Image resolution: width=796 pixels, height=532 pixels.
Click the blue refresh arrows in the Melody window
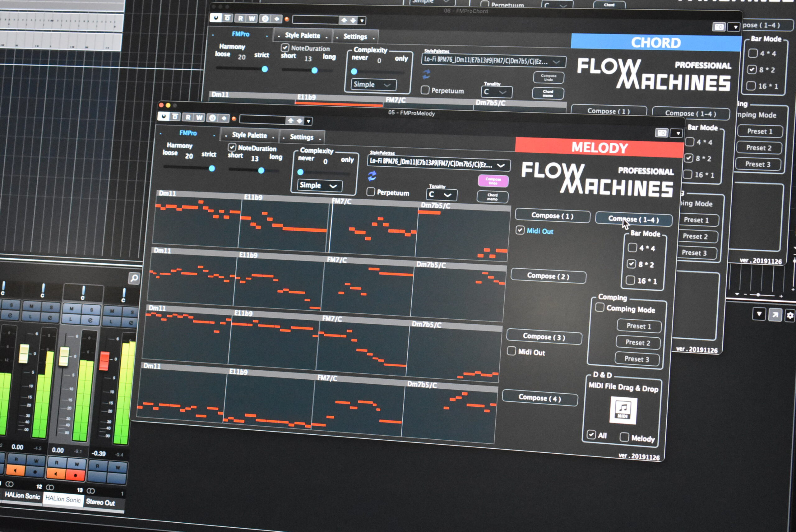coord(372,176)
